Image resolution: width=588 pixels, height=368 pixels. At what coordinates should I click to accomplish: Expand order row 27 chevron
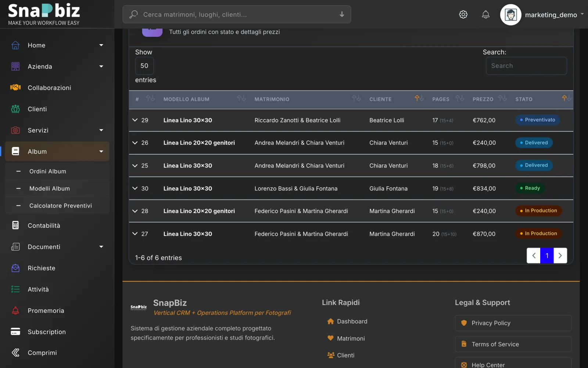[135, 234]
